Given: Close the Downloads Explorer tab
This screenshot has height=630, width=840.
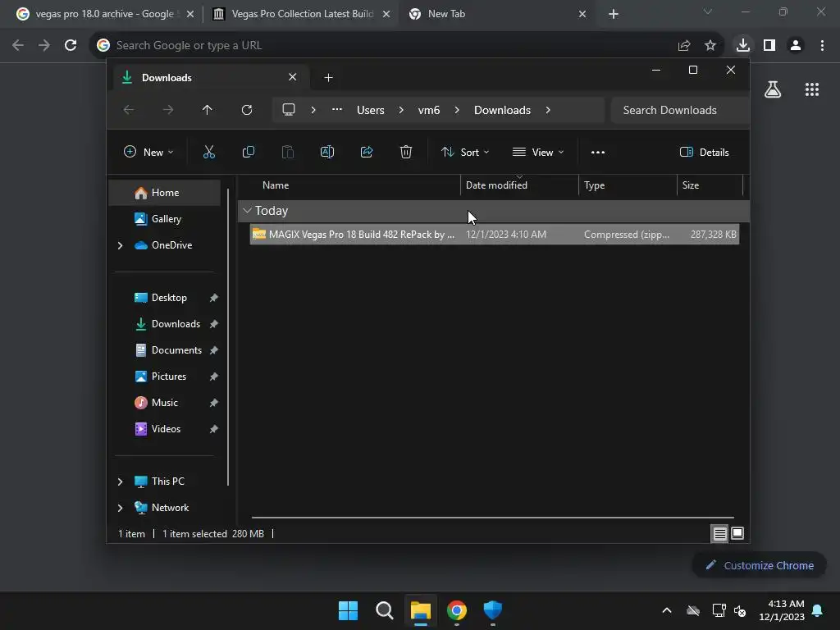Looking at the screenshot, I should pyautogui.click(x=293, y=77).
